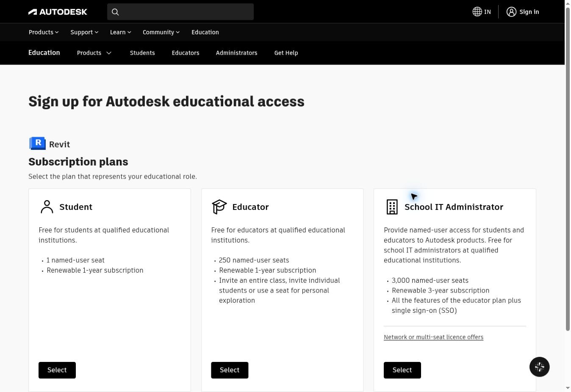
Task: Click the School IT Administrator building icon
Action: click(x=392, y=207)
